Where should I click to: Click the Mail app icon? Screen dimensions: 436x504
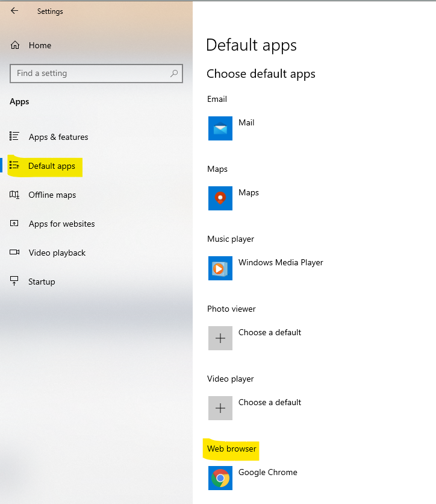[x=220, y=128]
